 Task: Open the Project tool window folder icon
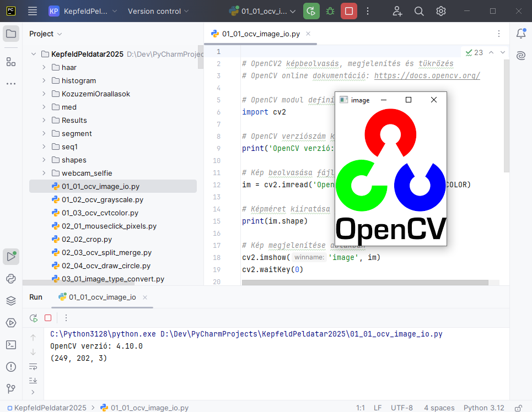coord(11,34)
